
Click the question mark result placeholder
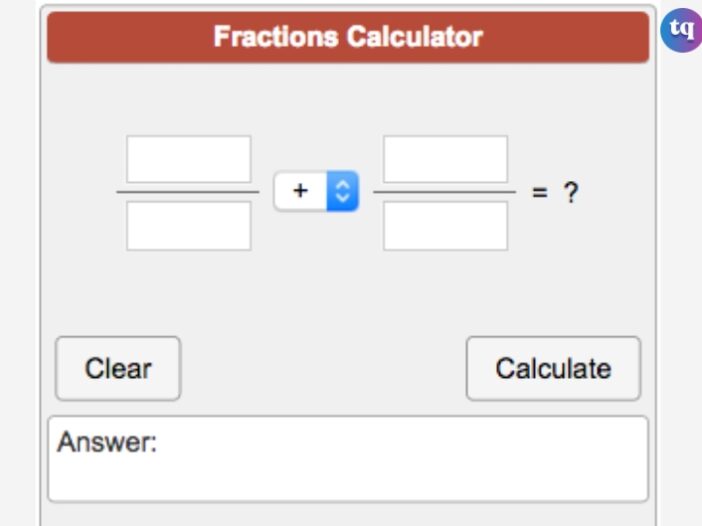pos(571,192)
